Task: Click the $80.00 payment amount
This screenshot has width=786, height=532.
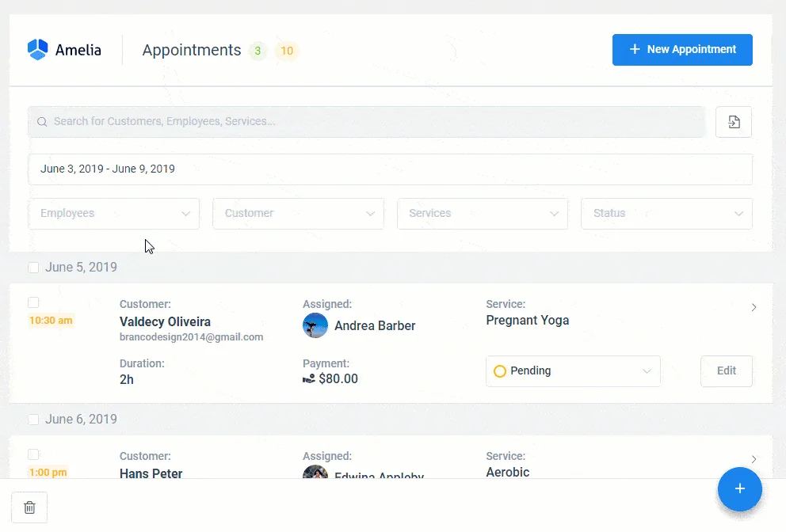Action: coord(338,378)
